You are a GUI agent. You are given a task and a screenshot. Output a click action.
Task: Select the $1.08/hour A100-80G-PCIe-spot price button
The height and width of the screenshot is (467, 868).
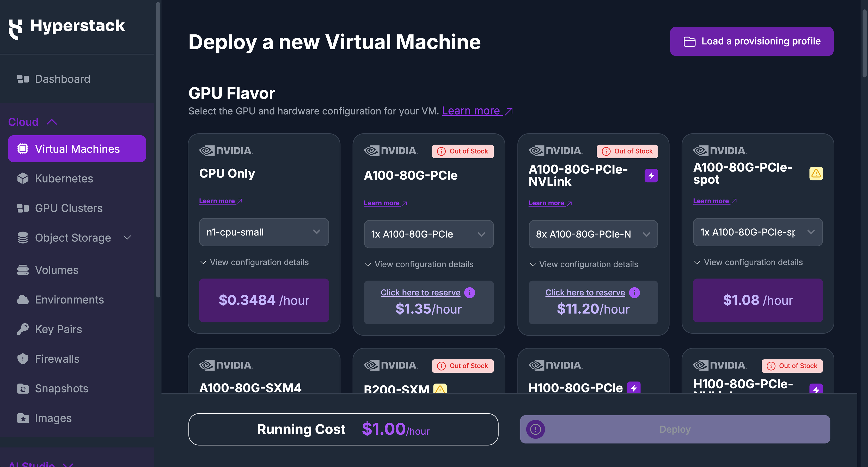click(x=757, y=300)
